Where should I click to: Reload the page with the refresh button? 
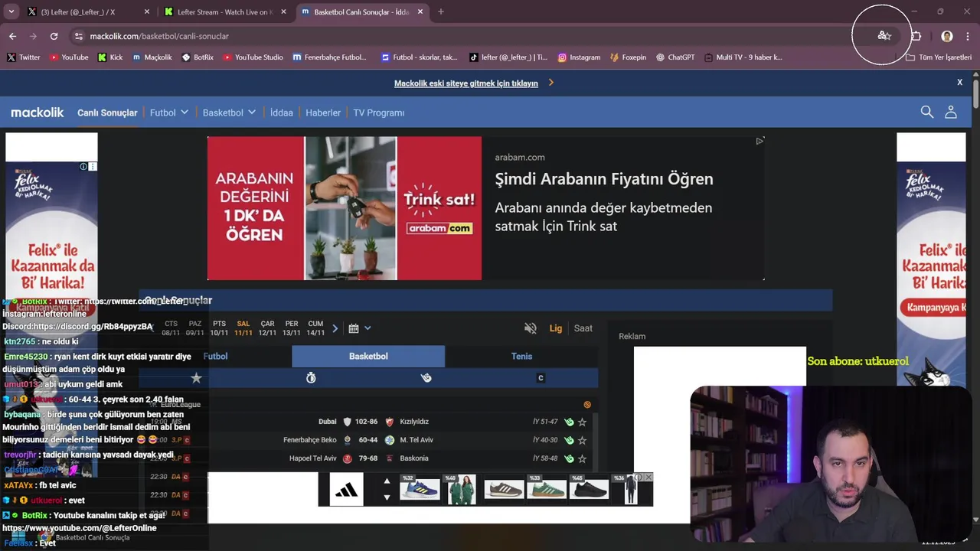(x=54, y=36)
